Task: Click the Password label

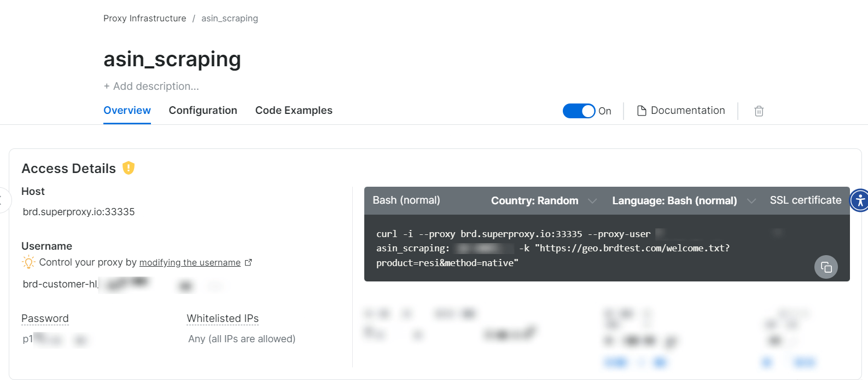Action: 45,319
